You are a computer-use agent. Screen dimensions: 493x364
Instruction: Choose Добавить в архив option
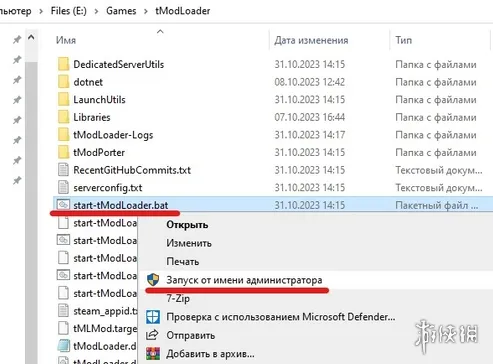tap(210, 353)
